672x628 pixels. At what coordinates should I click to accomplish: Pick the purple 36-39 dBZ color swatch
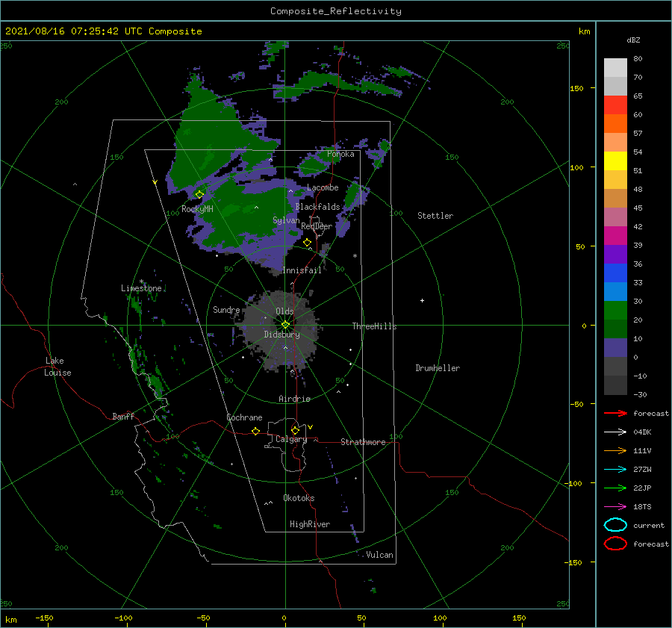click(x=615, y=255)
